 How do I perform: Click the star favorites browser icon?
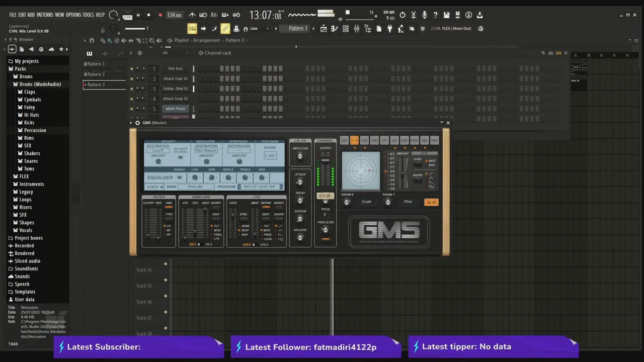click(x=61, y=49)
